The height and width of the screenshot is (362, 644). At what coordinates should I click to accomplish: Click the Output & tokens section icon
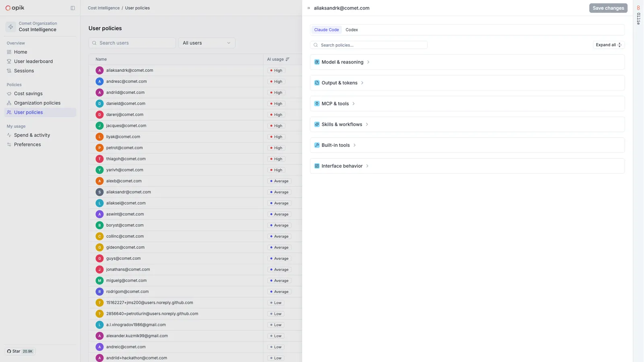(x=317, y=83)
